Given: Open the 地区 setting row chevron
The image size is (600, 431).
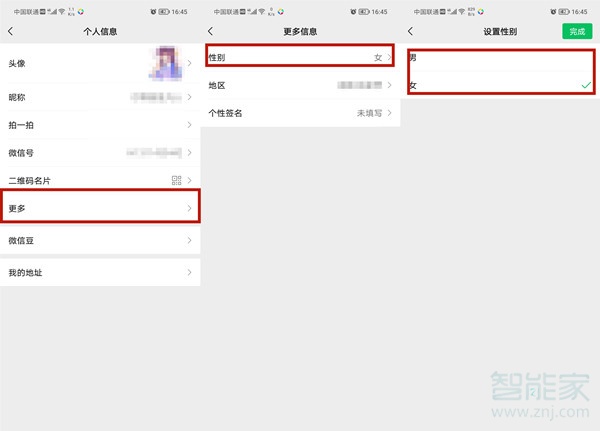Looking at the screenshot, I should point(390,86).
